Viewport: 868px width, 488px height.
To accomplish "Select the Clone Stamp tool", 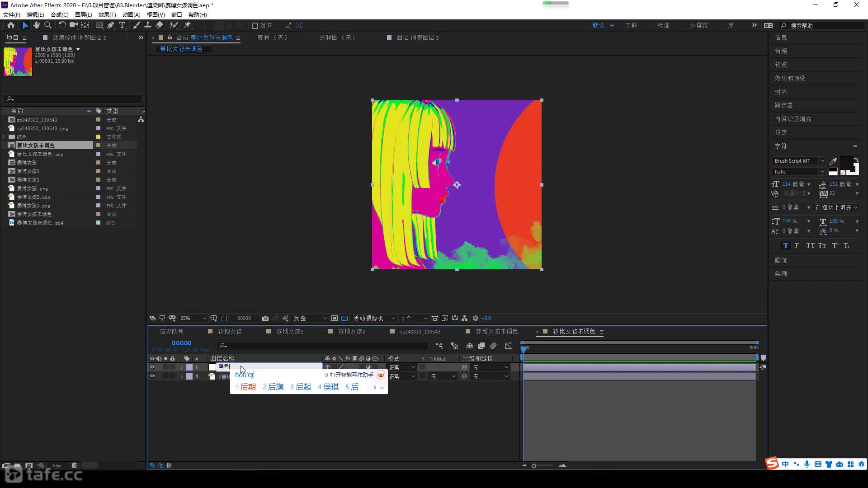I will point(147,25).
